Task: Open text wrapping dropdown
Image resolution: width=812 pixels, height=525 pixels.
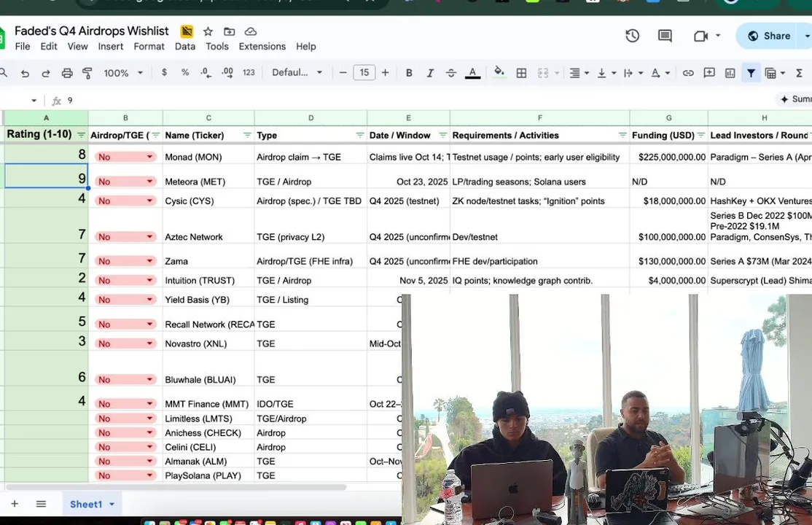Action: click(x=633, y=73)
